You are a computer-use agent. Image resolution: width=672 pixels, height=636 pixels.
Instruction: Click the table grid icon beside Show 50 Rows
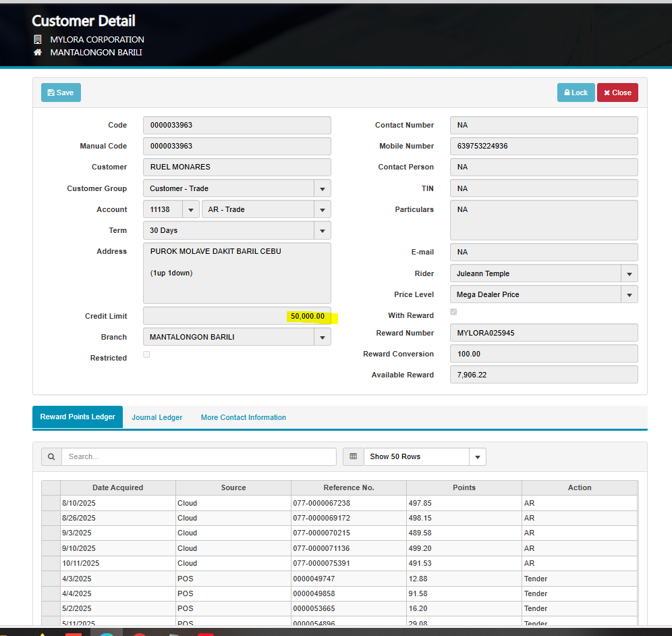(353, 456)
